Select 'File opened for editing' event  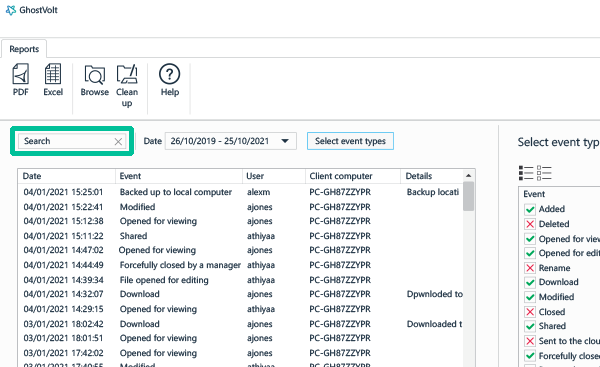pos(164,280)
